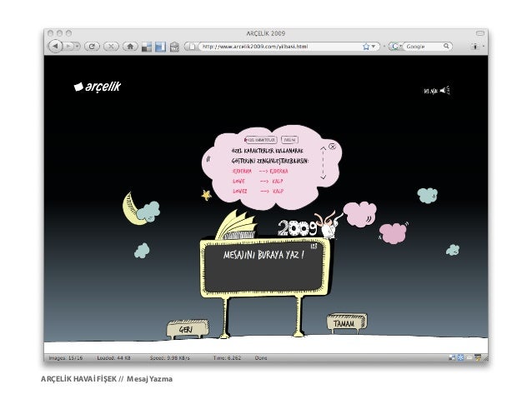Go to the home page icon
Screen dimensions: 532x399
tap(130, 46)
